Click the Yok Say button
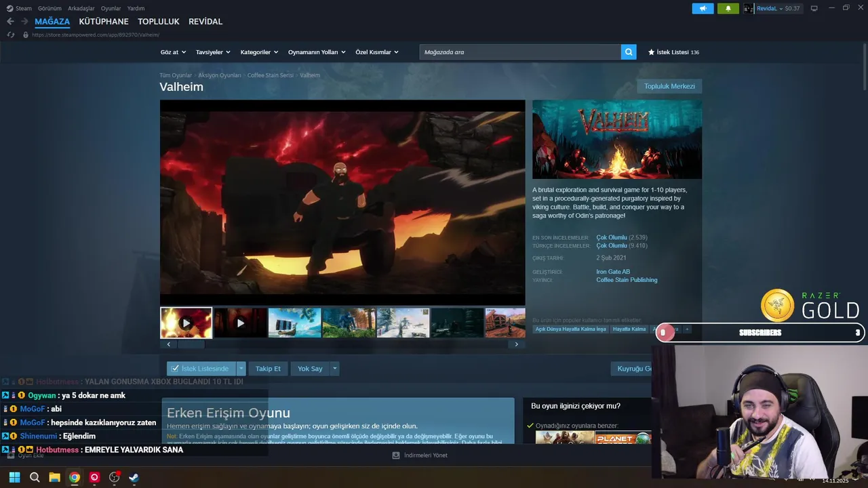Screen dimensions: 868x488 click(x=310, y=369)
